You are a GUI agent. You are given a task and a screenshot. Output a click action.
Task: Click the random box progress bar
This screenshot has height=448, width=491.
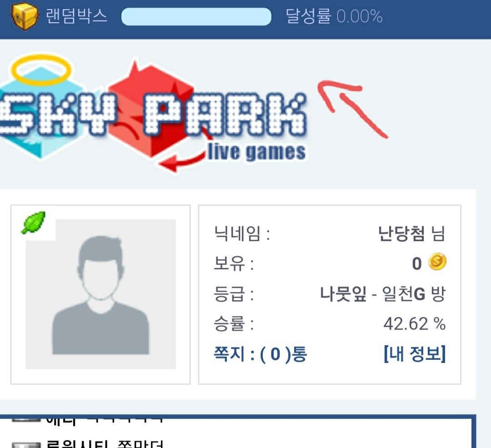click(196, 16)
